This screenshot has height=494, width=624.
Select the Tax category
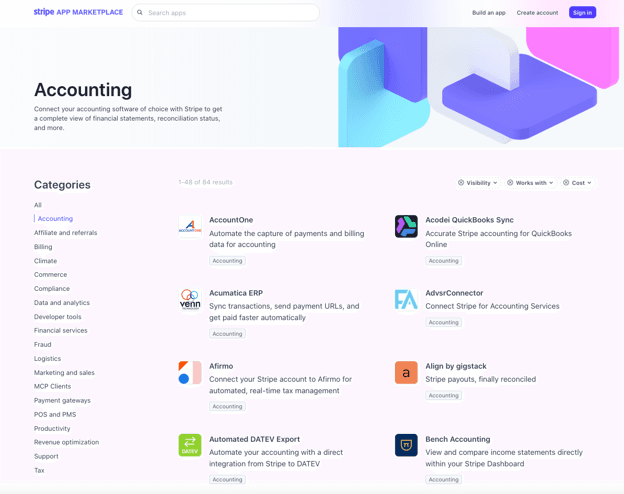coord(39,470)
